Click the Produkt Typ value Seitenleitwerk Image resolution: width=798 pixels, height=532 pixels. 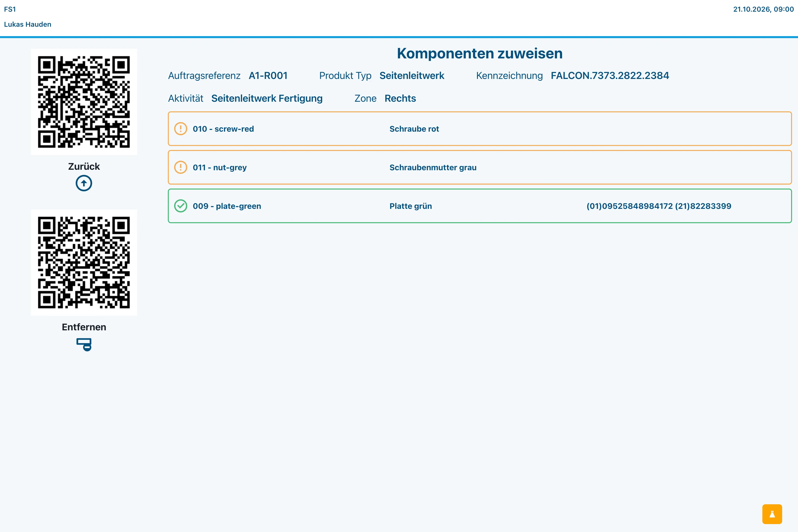coord(412,75)
